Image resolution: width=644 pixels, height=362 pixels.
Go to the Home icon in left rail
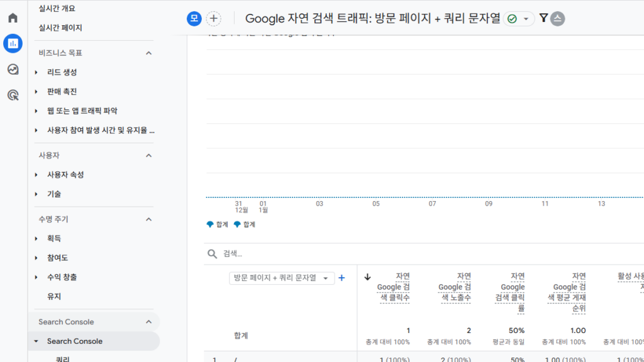tap(13, 18)
